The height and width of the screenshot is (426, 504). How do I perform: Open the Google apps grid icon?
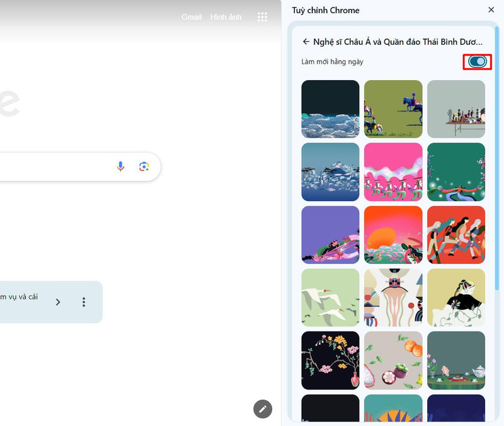(x=262, y=17)
